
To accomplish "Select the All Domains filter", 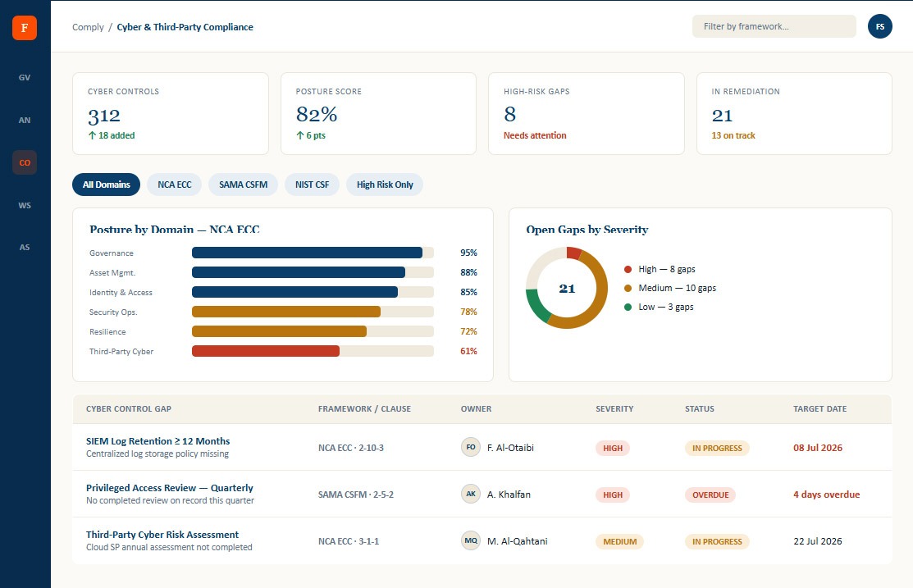I will 106,185.
